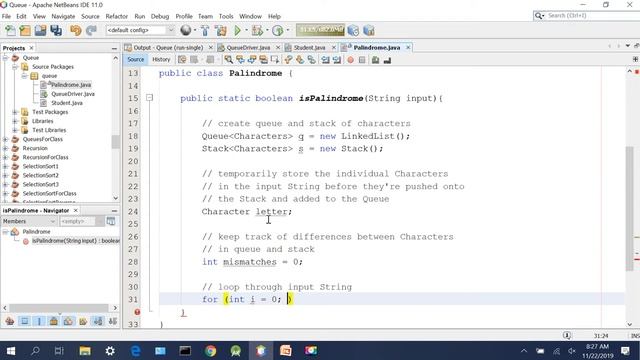The image size is (640, 360).
Task: Close the Palindrome.java tab
Action: pyautogui.click(x=408, y=47)
